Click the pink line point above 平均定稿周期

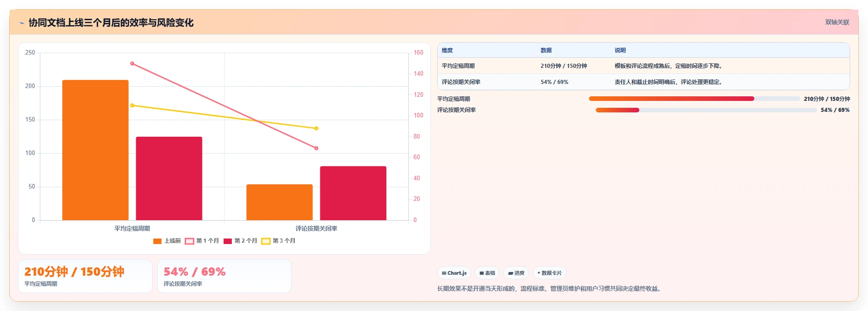pos(132,64)
